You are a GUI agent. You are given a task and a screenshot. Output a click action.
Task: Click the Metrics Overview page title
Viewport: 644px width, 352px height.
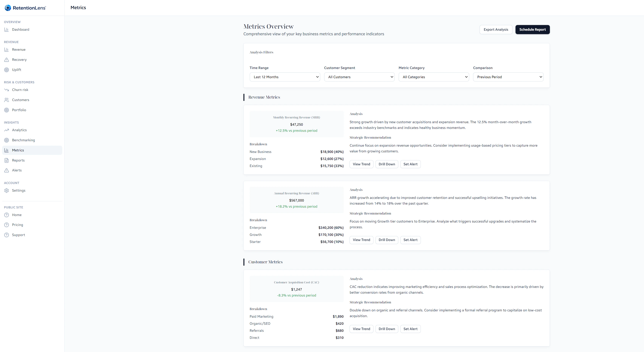click(268, 27)
